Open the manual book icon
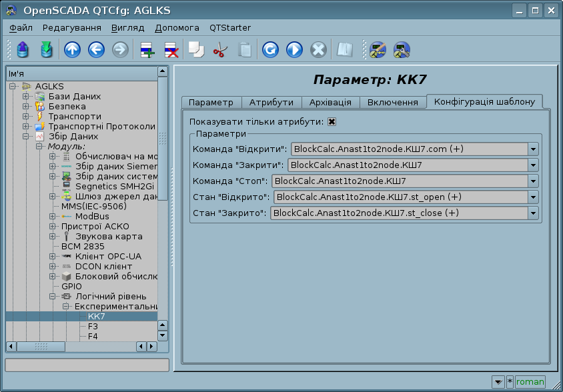This screenshot has height=392, width=563. (345, 49)
